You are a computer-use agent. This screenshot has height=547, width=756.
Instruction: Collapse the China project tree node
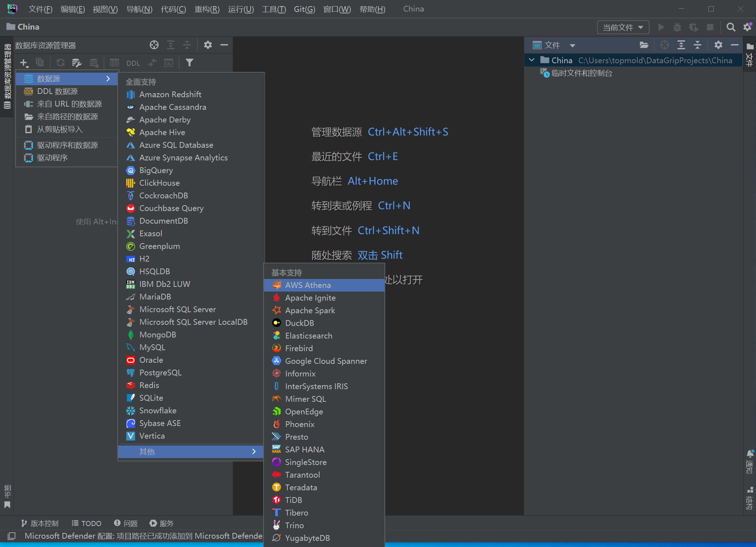532,60
